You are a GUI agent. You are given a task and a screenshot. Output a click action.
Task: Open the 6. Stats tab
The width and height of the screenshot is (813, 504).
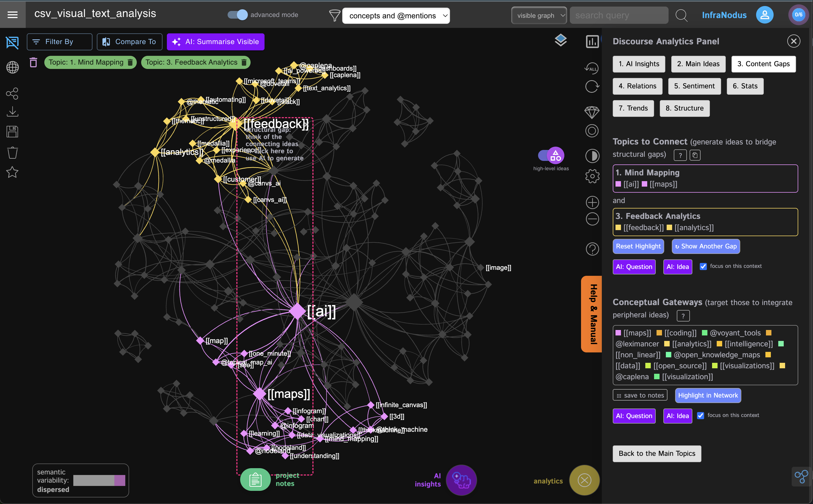[x=745, y=86]
